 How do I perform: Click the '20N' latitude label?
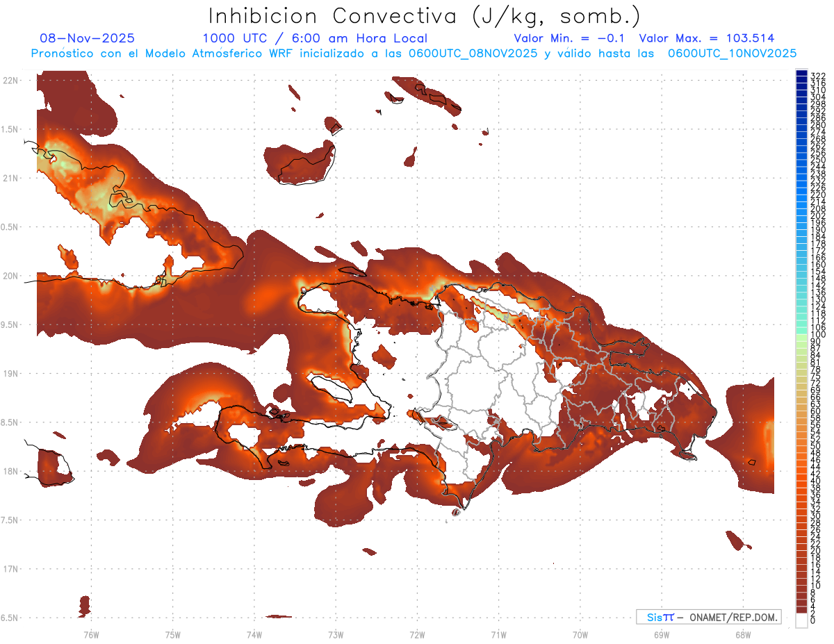pos(10,276)
